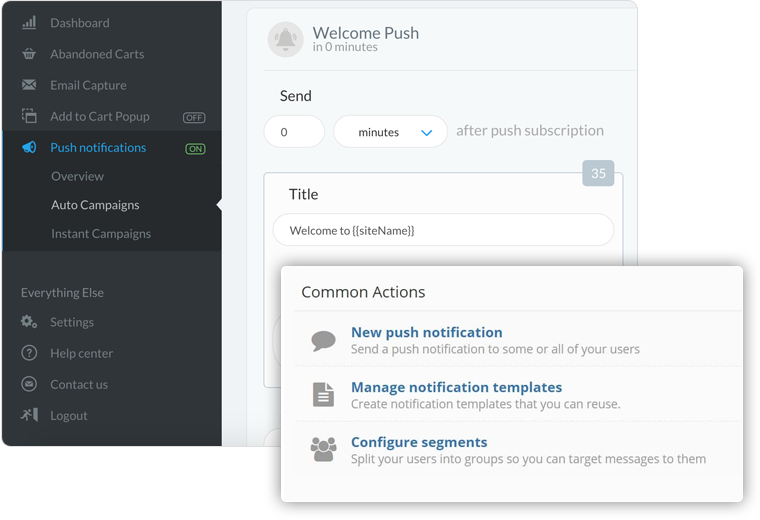
Task: Open the Overview submenu item
Action: pyautogui.click(x=78, y=176)
